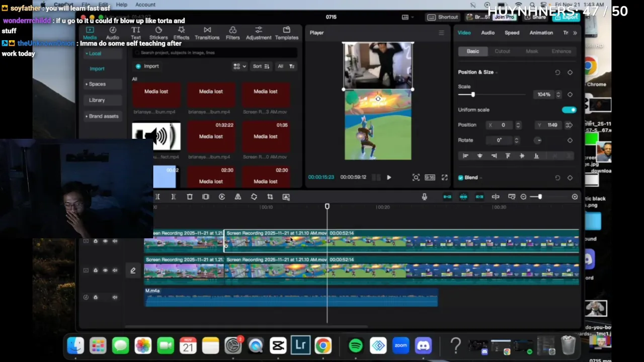The height and width of the screenshot is (362, 644).
Task: Reset Position & Size settings
Action: 557,72
